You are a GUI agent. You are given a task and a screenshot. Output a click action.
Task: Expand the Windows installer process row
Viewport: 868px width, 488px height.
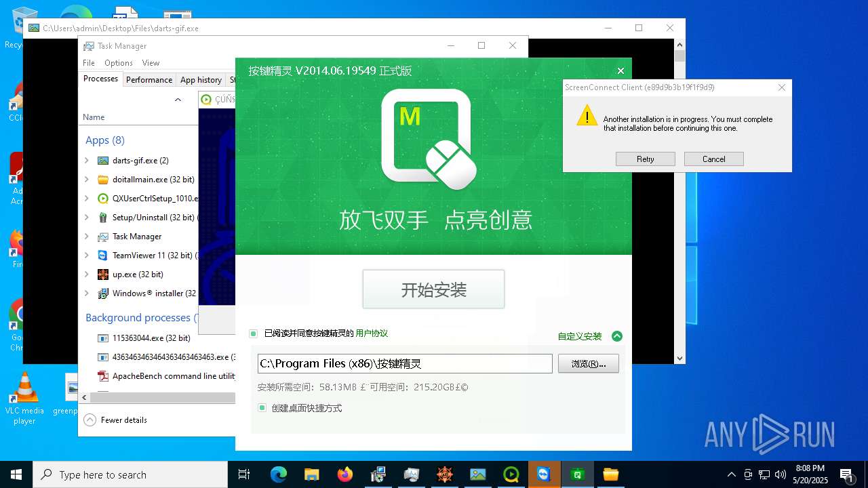(x=87, y=293)
